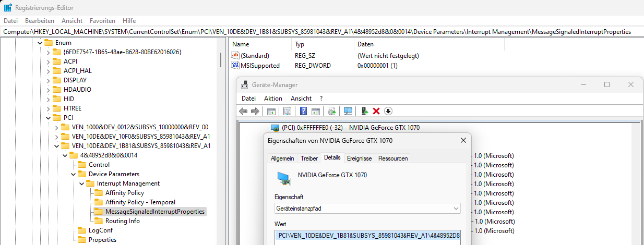Expand the DISPLAY key
The image size is (644, 245).
[47, 80]
